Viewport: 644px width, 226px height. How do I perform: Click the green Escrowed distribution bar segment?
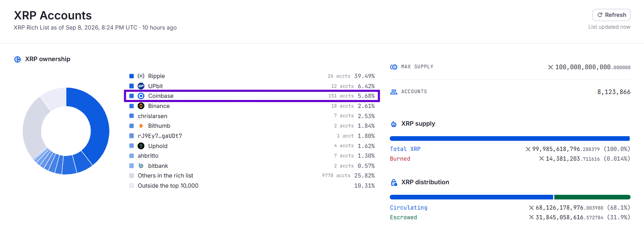point(592,197)
